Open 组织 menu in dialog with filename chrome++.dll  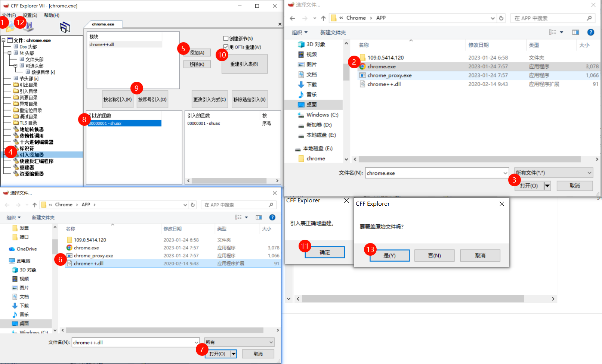pos(13,217)
